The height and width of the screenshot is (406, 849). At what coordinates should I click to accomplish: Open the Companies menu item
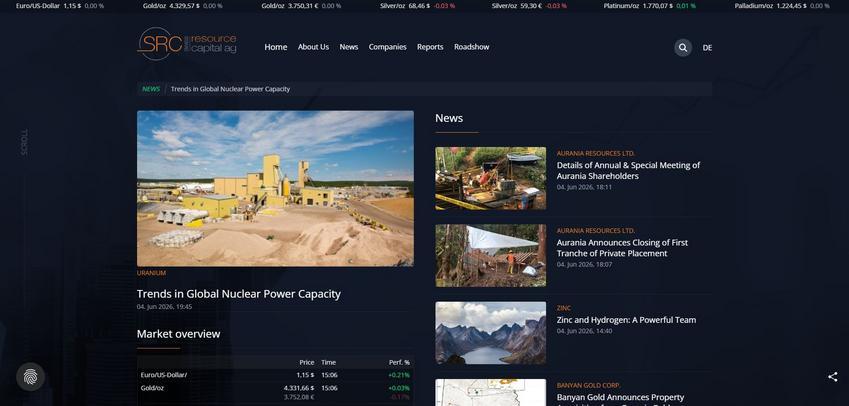(387, 47)
